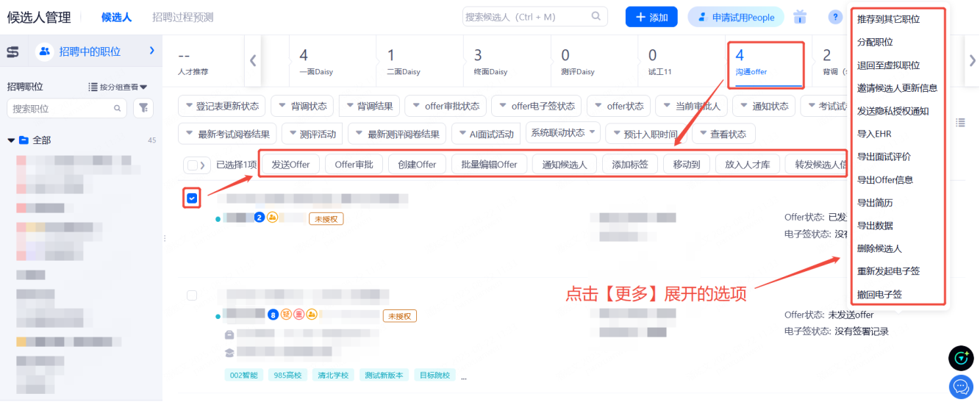Image resolution: width=980 pixels, height=402 pixels.
Task: Collapse the 全部 folder tree node
Action: [12, 140]
